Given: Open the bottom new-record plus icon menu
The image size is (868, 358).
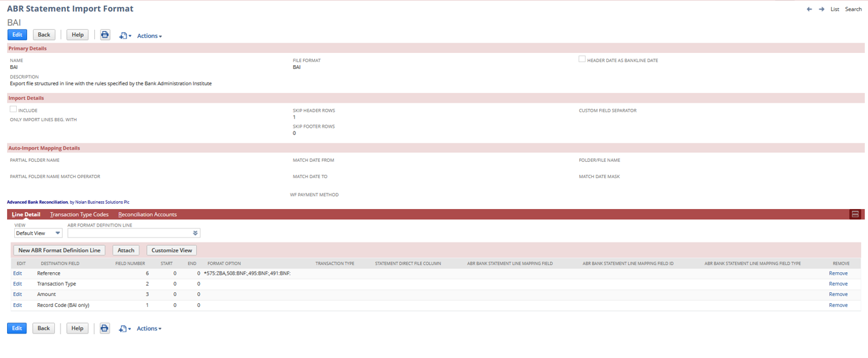Looking at the screenshot, I should pyautogui.click(x=124, y=329).
